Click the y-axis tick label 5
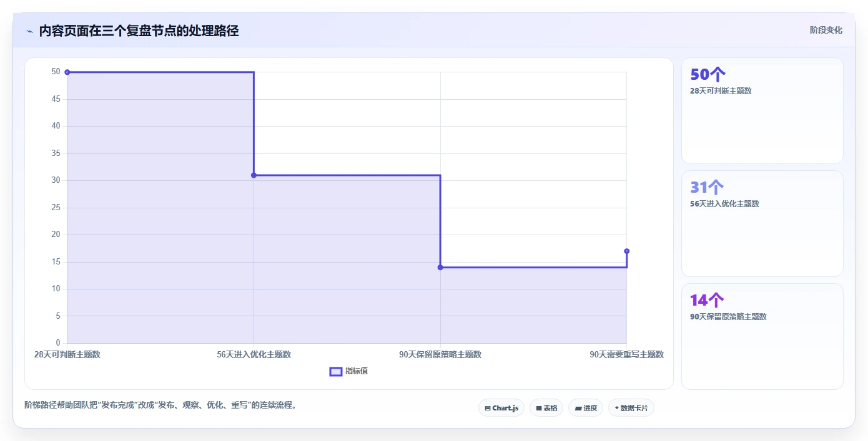This screenshot has height=441, width=868. click(58, 316)
